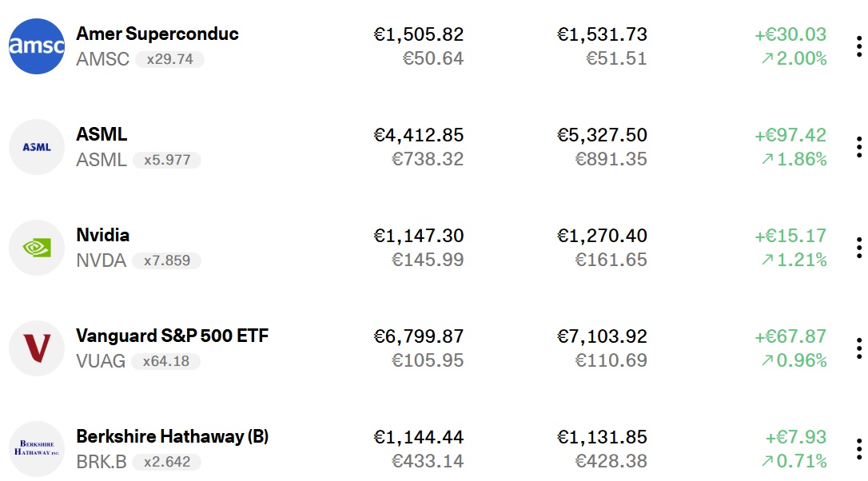Open more options for Vanguard S&P 500 ETF
Image resolution: width=868 pixels, height=481 pixels.
tap(858, 348)
